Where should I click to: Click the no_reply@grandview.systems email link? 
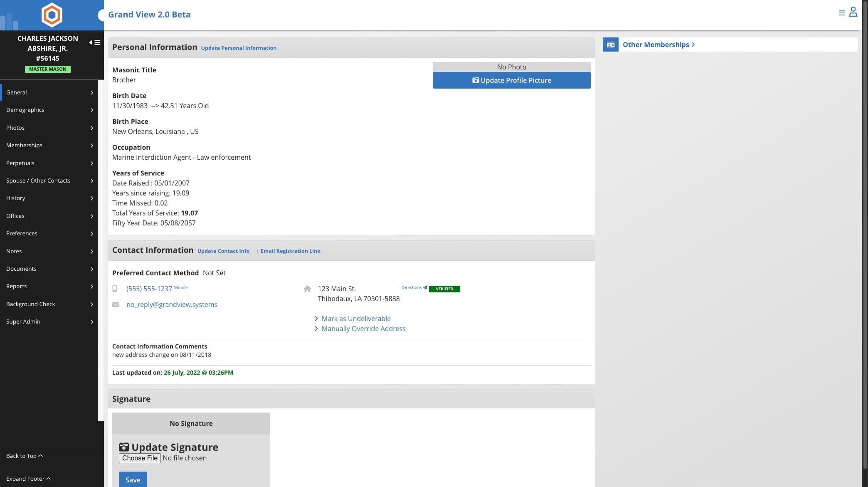[x=172, y=304]
